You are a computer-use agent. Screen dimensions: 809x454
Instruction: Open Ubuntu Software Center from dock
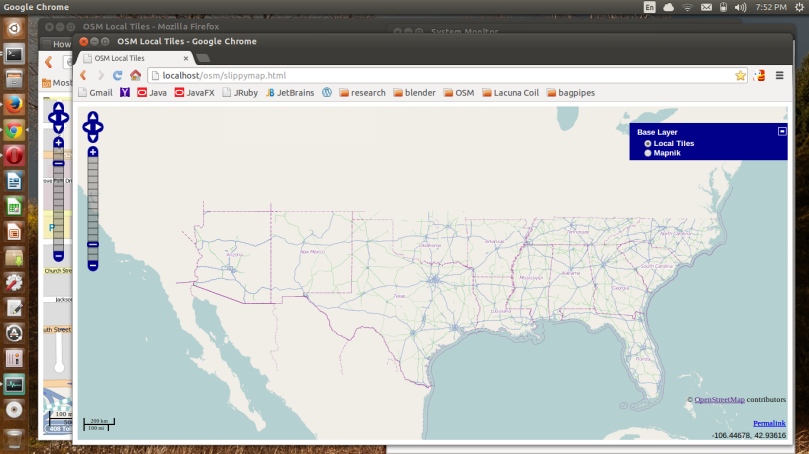coord(14,257)
